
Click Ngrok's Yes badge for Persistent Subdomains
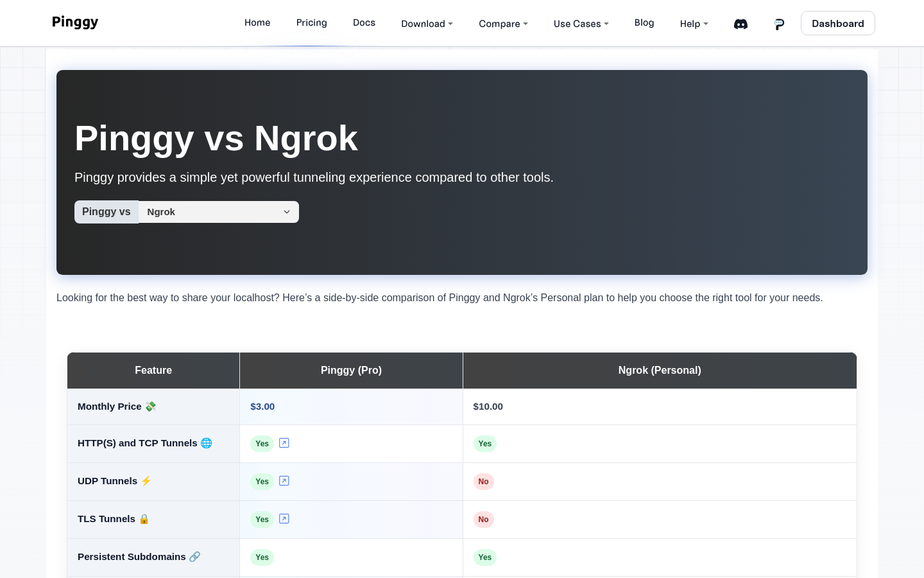click(485, 557)
